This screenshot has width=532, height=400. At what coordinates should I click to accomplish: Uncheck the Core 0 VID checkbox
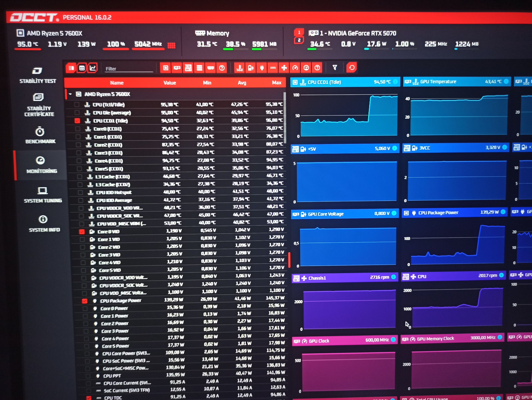coord(82,232)
